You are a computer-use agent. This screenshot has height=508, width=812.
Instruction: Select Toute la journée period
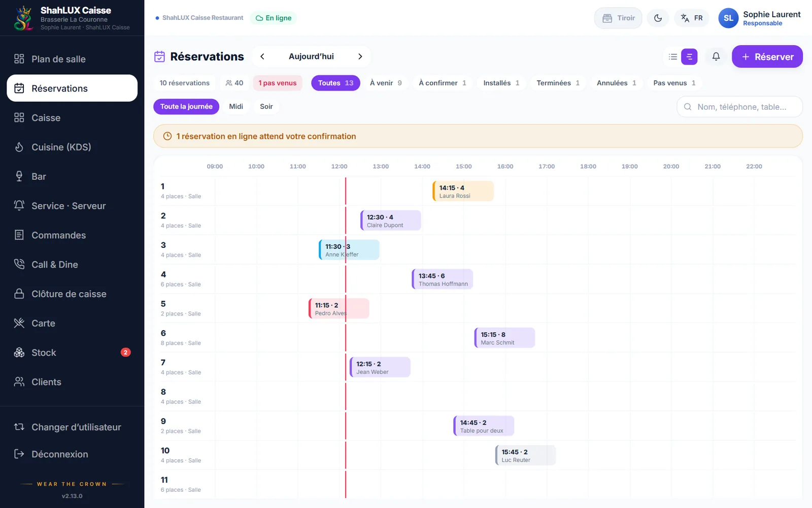point(186,107)
